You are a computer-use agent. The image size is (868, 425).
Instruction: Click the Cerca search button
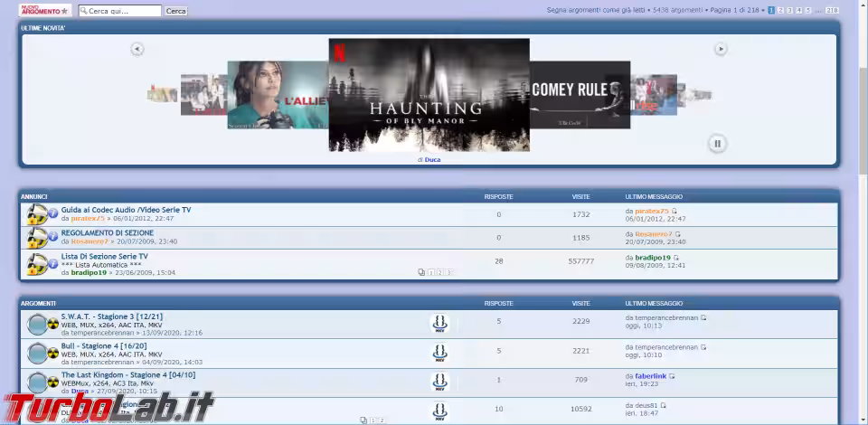[x=176, y=11]
